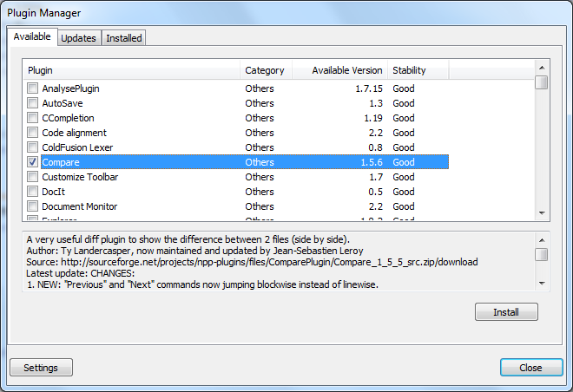Select the CCompletion plugin name
Viewport: 573px width, 392px height.
[x=68, y=118]
